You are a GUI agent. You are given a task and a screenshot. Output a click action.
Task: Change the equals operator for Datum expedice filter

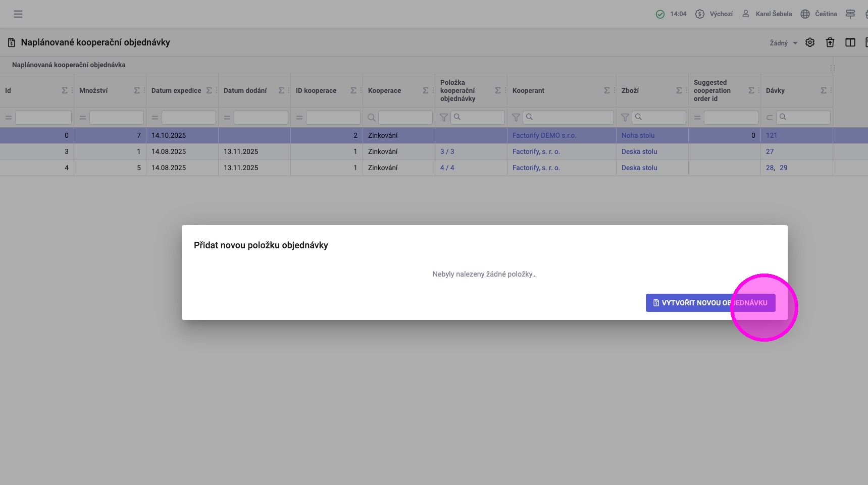click(x=155, y=118)
